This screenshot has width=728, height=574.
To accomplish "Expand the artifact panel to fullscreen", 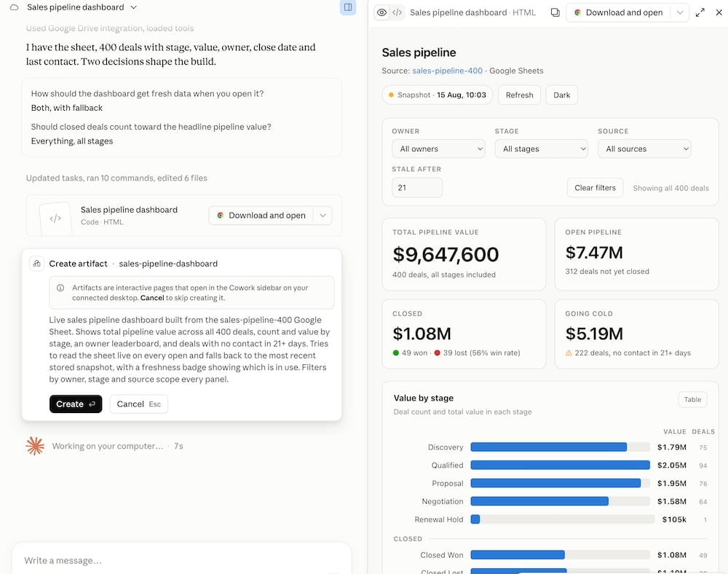I will coord(700,12).
